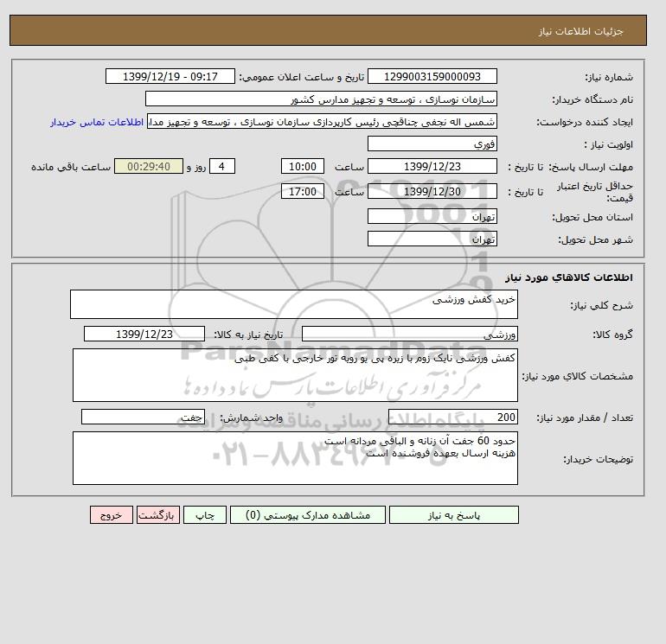Click the label 'شماره نیاز:'
The image size is (666, 644).
pyautogui.click(x=609, y=77)
